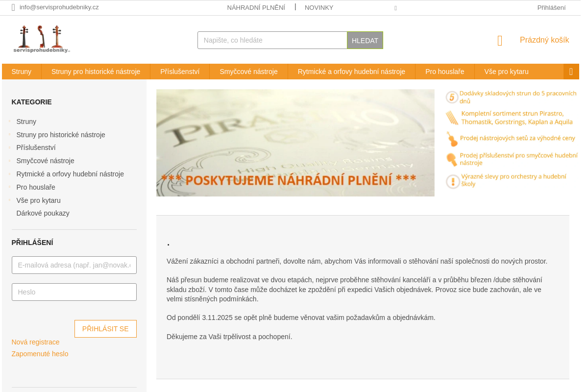Click the exclamation icon for orchestra discounts
Screen dimensions: 588x392
[x=453, y=181]
